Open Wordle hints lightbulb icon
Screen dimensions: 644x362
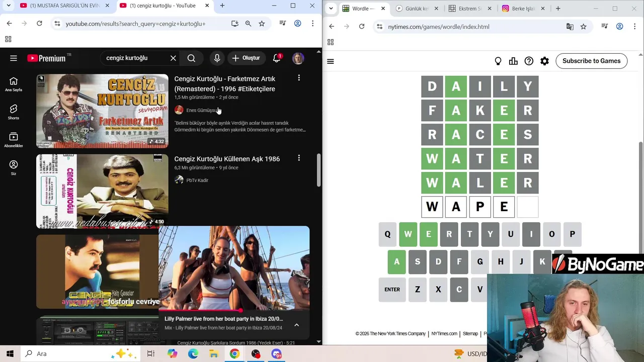(498, 61)
